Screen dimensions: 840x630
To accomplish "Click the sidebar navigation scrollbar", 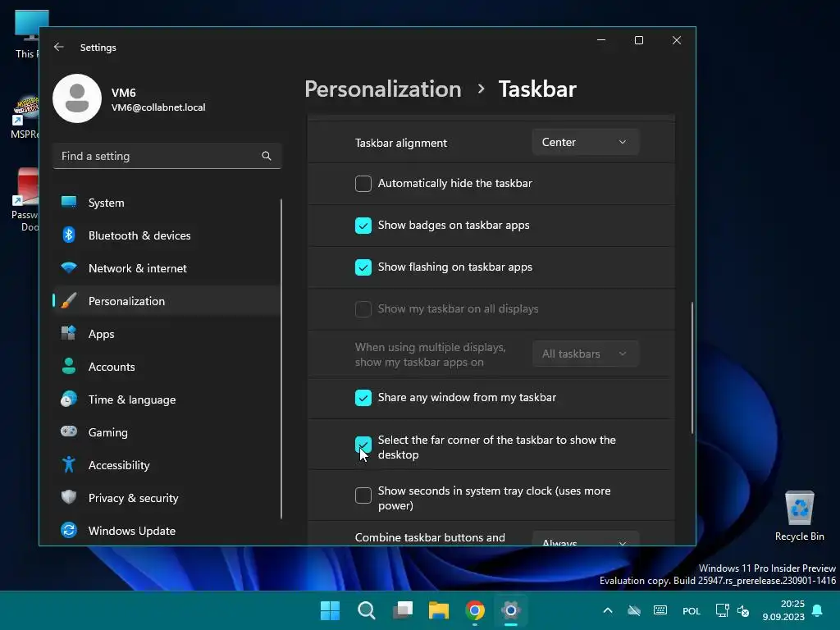I will pos(281,358).
